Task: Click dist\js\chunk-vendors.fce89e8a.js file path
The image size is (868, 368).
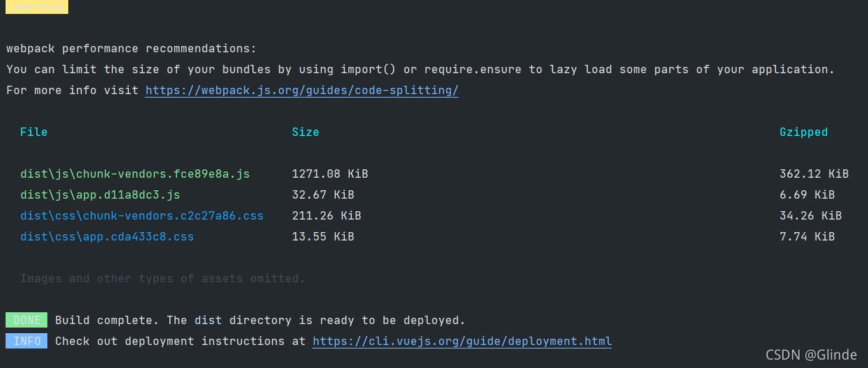Action: click(x=135, y=174)
